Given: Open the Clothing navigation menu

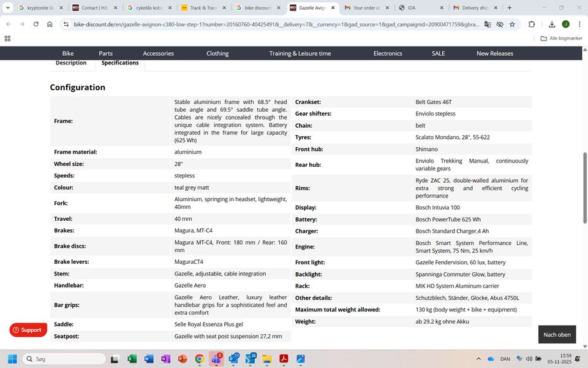Looking at the screenshot, I should pos(217,53).
